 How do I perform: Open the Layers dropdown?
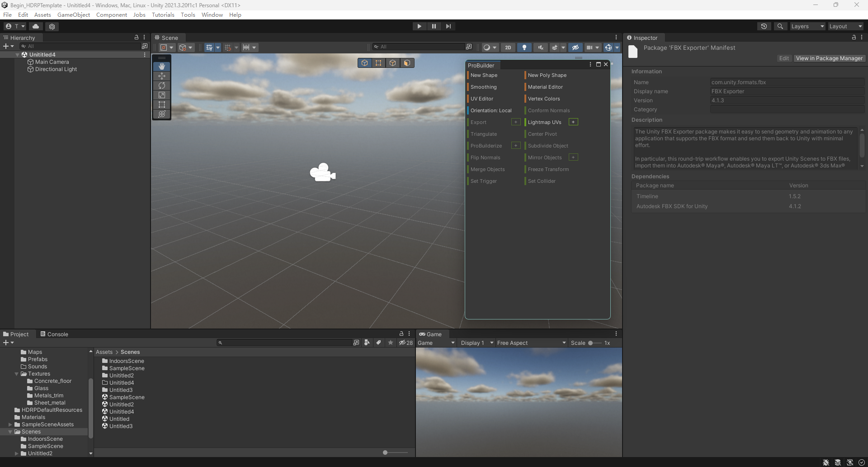click(807, 26)
